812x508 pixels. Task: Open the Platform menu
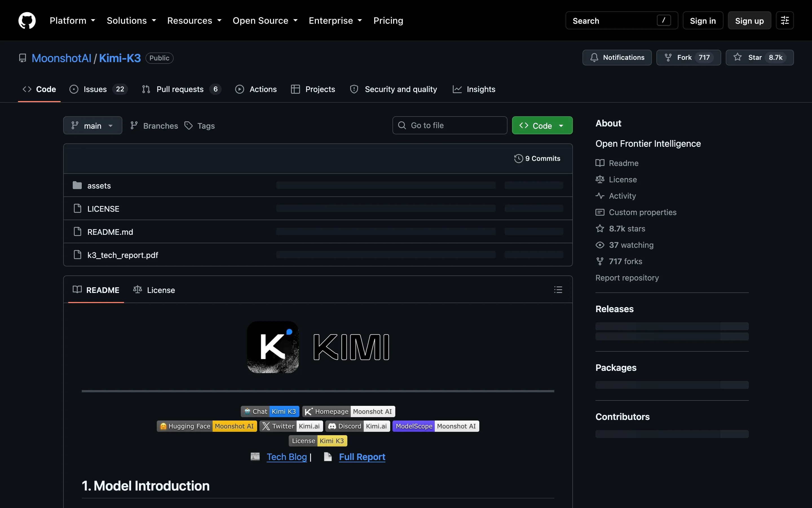[x=72, y=21]
